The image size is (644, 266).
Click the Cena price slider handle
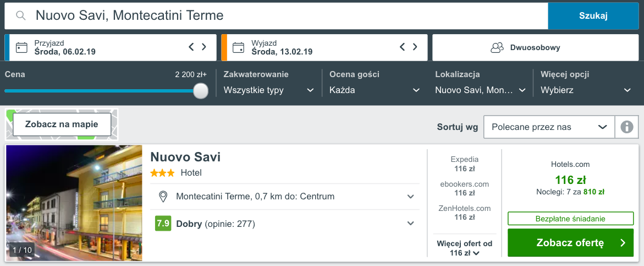(201, 90)
